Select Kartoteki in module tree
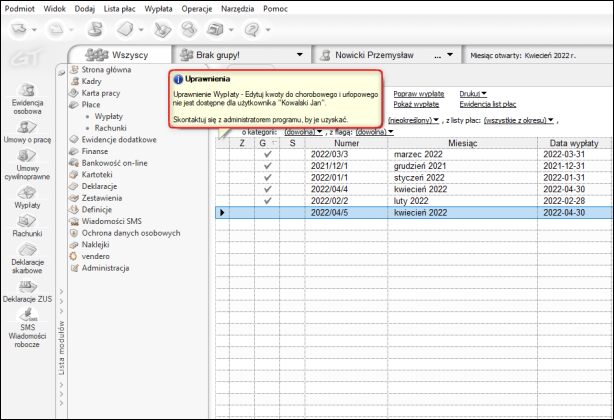 click(97, 175)
